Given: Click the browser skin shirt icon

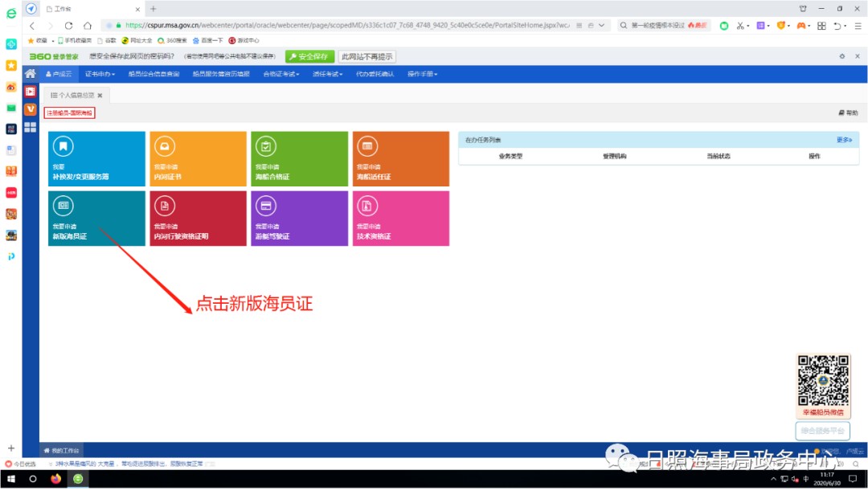Looking at the screenshot, I should tap(803, 9).
